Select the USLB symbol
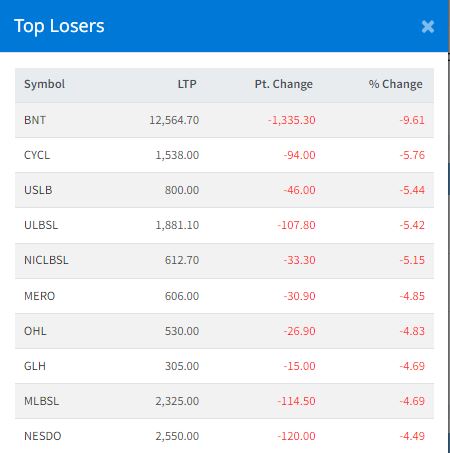The height and width of the screenshot is (453, 450). click(38, 190)
